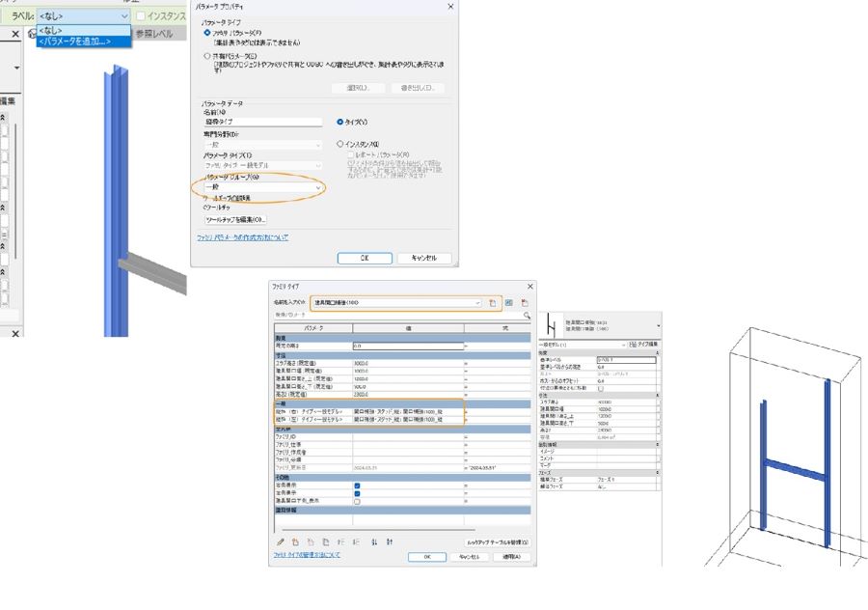Viewport: 868px width, 610px height.
Task: Open ファミリ パラメータの作成方法 link
Action: (x=242, y=236)
